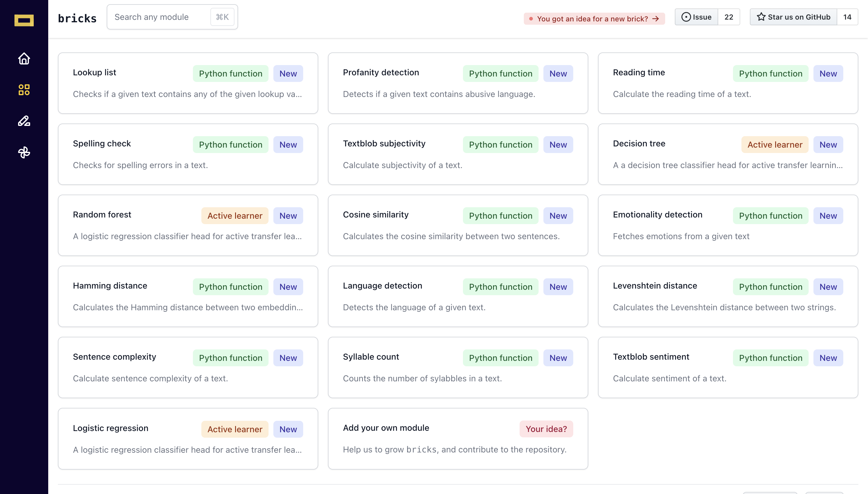Select the Decision tree module
This screenshot has width=868, height=494.
pos(728,154)
